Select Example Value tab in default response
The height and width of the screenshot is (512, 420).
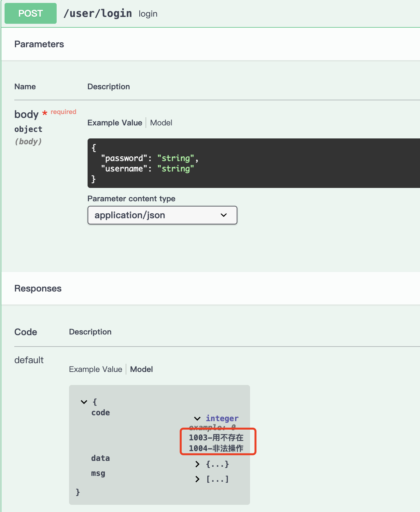[x=95, y=369]
